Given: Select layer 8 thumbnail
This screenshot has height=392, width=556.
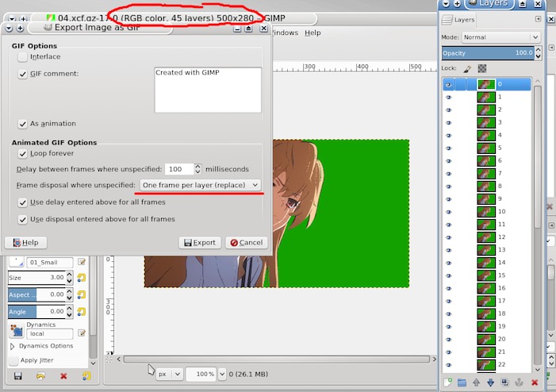Looking at the screenshot, I should point(486,186).
